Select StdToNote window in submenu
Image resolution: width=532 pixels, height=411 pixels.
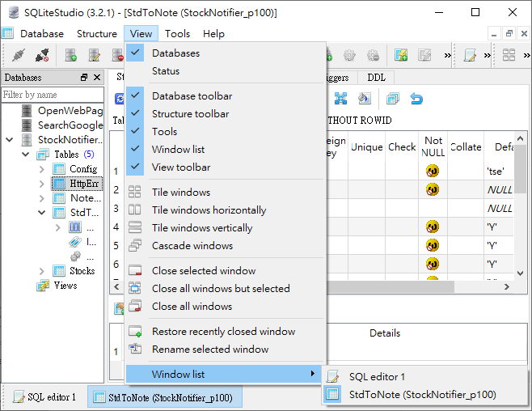424,394
